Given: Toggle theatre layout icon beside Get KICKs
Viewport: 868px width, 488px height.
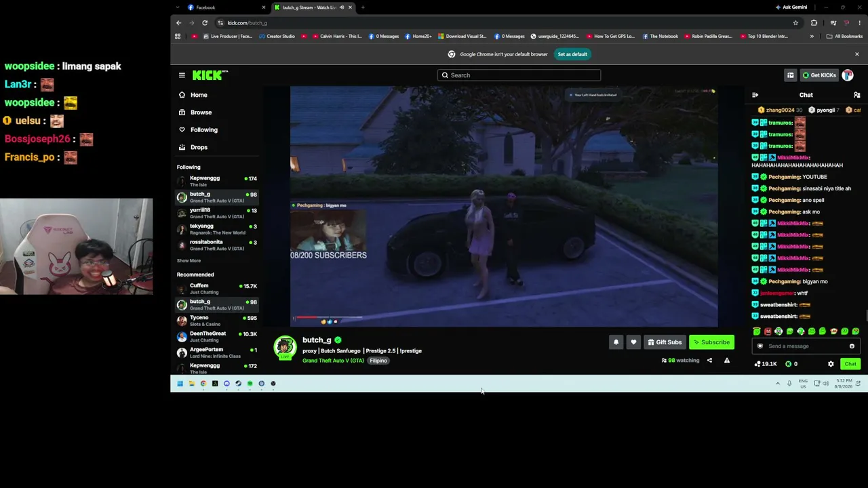Looking at the screenshot, I should (790, 75).
